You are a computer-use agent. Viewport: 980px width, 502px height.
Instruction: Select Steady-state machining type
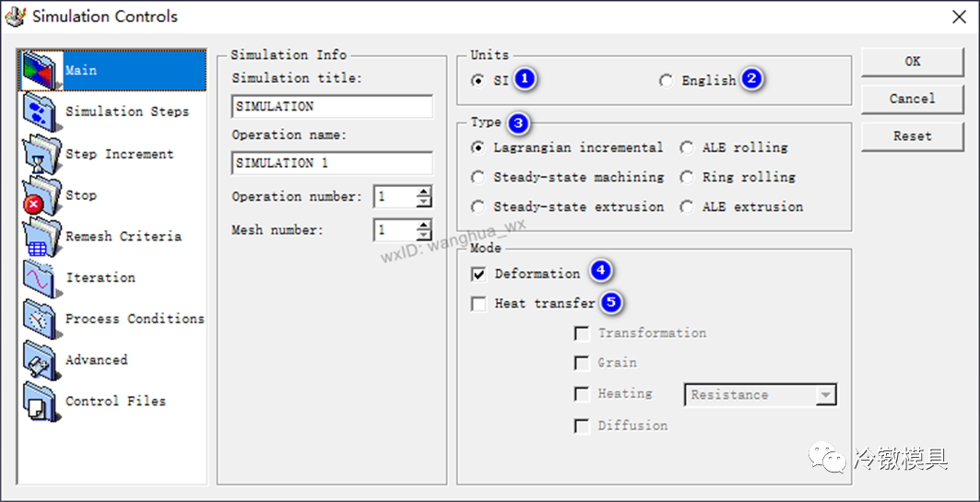point(478,178)
